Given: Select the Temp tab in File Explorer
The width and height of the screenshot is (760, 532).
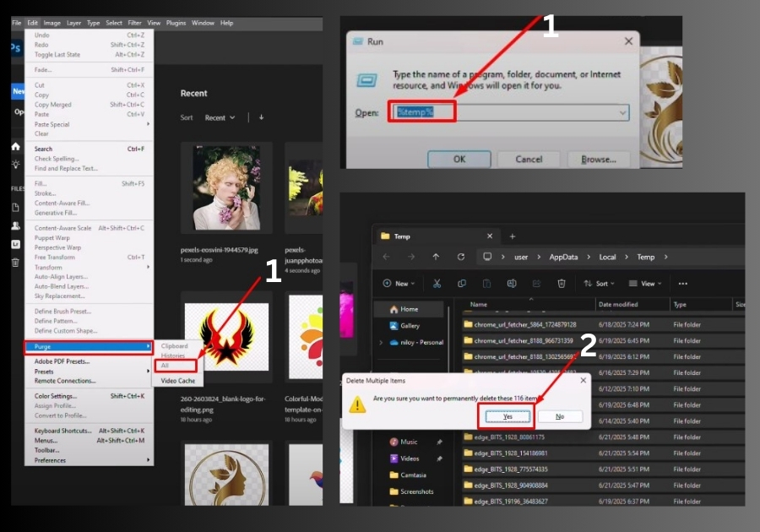Looking at the screenshot, I should 437,236.
